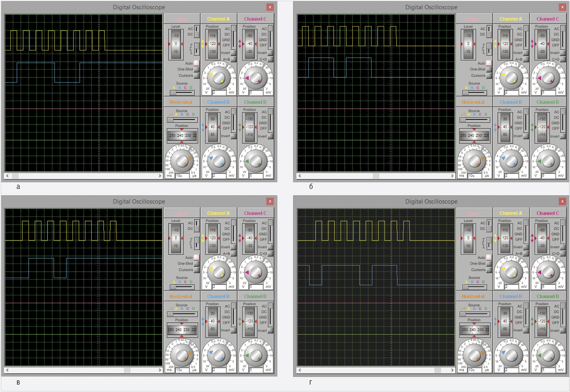Viewport: 570px width, 392px height.
Task: Toggle Auto trigger button in oscilloscope б
Action: pos(489,63)
